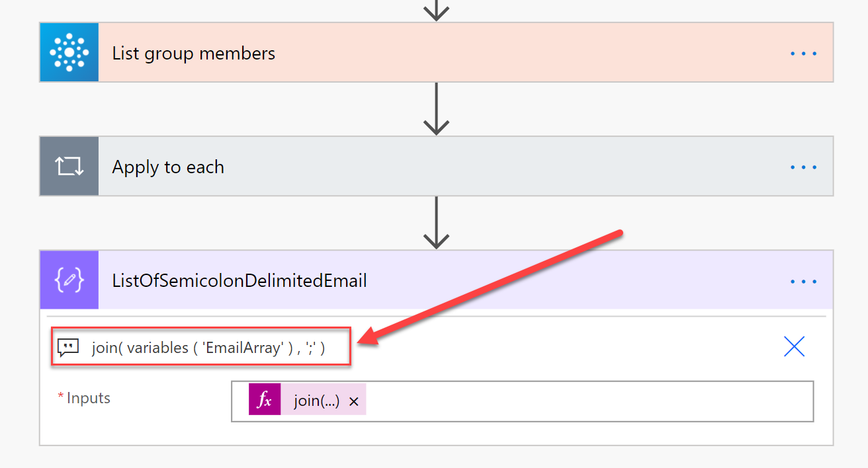Click the loop icon on Apply to each
Screen dimensions: 868x468
69,166
